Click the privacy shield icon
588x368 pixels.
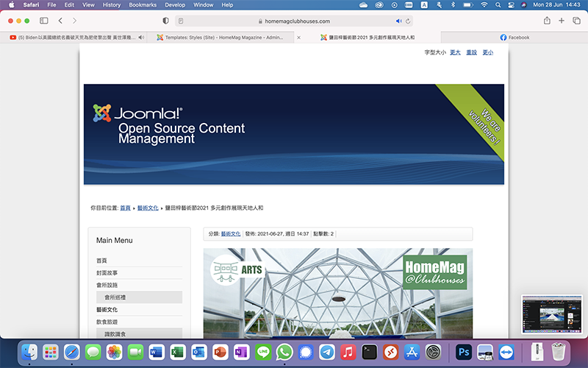tap(165, 21)
